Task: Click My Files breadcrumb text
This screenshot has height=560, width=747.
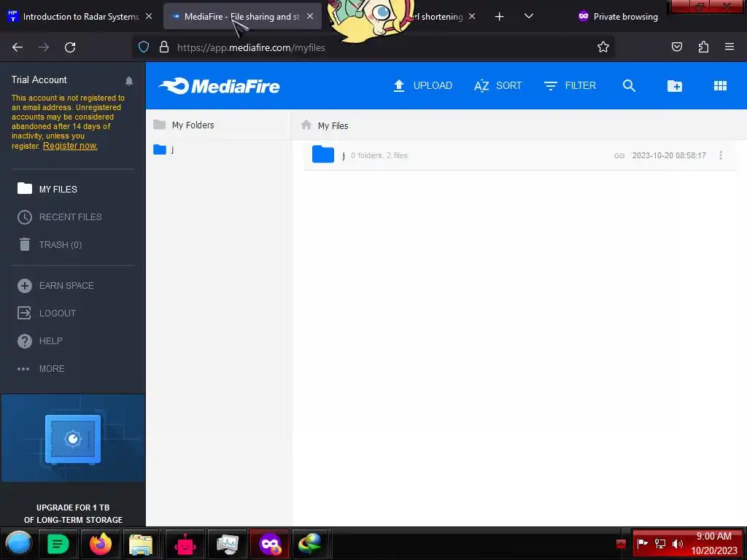Action: pos(333,125)
